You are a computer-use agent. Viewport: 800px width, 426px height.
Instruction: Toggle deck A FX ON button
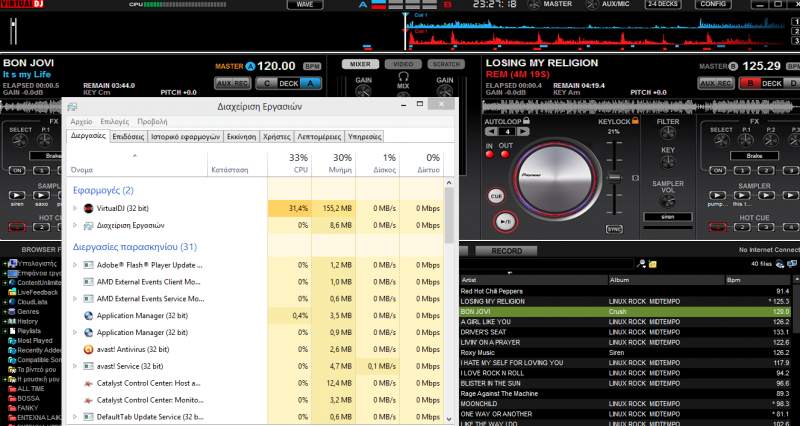17,170
